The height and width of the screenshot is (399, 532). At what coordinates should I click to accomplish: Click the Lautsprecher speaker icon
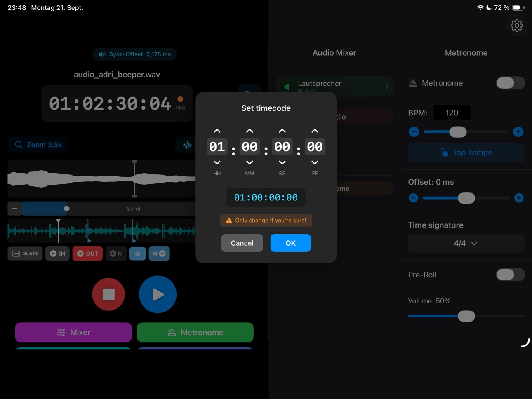pyautogui.click(x=287, y=87)
